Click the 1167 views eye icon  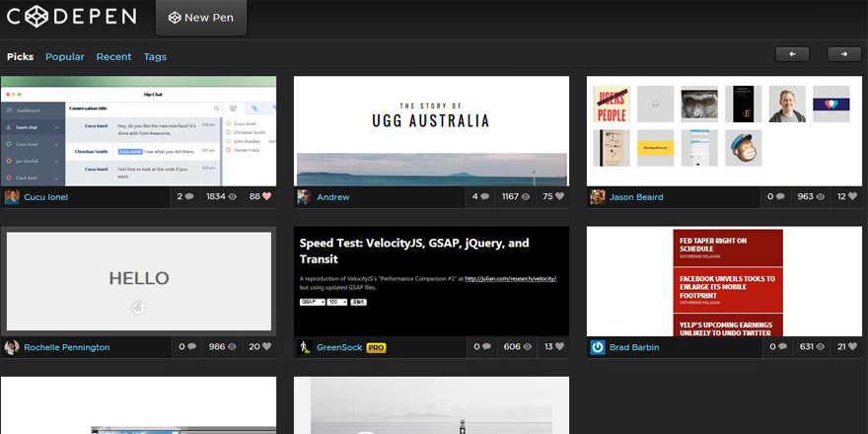526,196
